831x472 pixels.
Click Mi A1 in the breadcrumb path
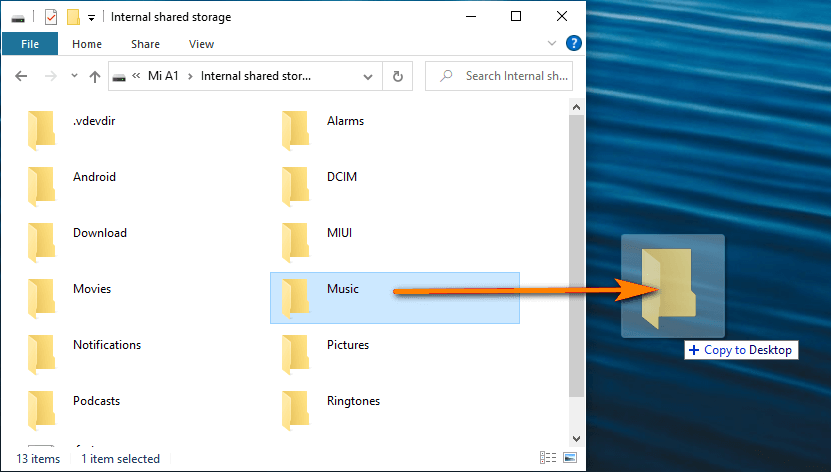[163, 76]
